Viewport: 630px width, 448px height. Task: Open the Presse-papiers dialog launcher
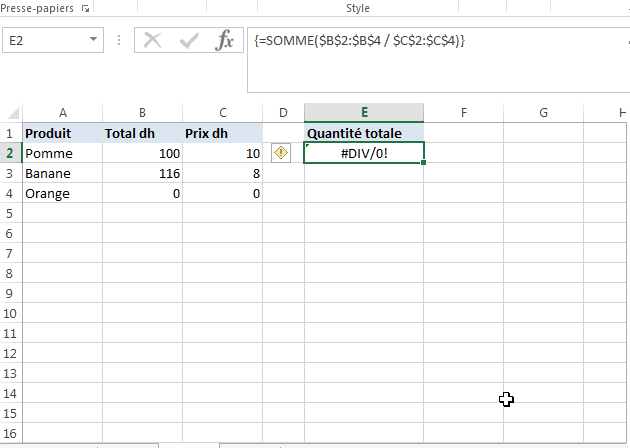(x=84, y=8)
